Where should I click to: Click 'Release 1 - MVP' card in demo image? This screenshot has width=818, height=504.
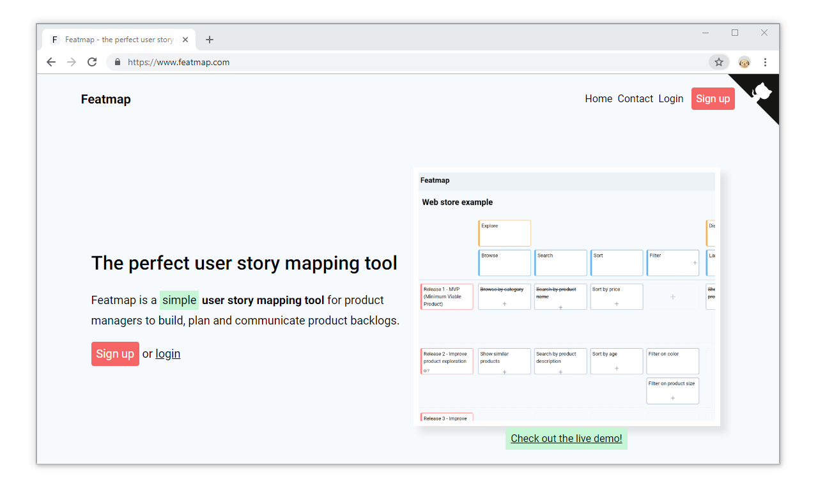click(x=447, y=297)
